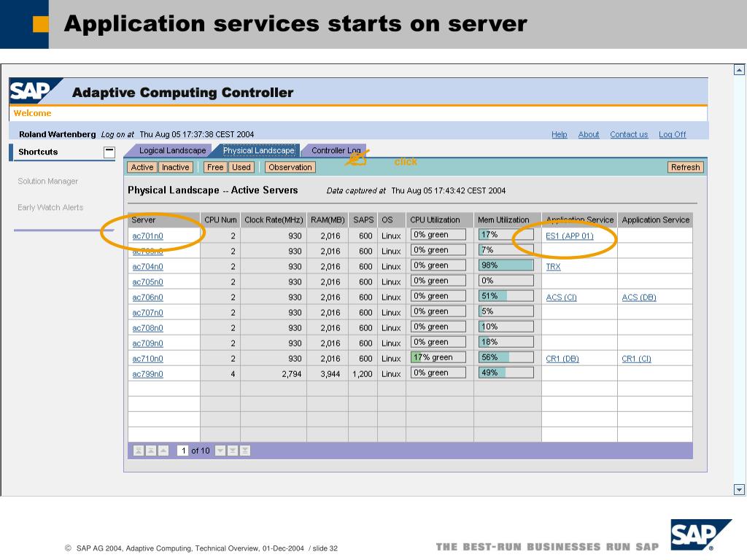Click the RAM(MB) column header
747x560 pixels.
coord(328,220)
